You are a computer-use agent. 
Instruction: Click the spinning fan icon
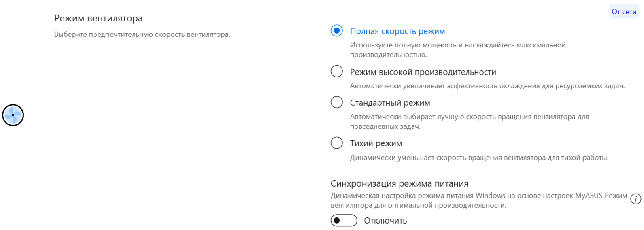tap(13, 115)
